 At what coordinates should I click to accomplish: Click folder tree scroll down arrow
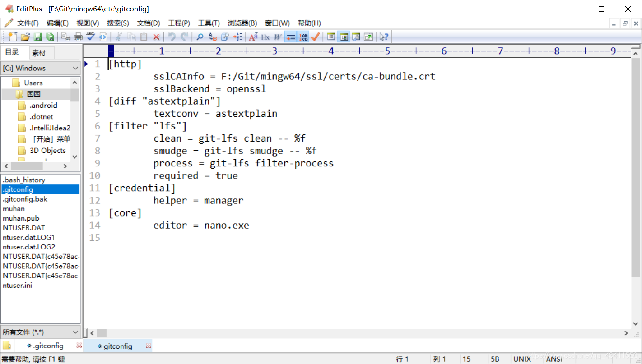[x=75, y=157]
